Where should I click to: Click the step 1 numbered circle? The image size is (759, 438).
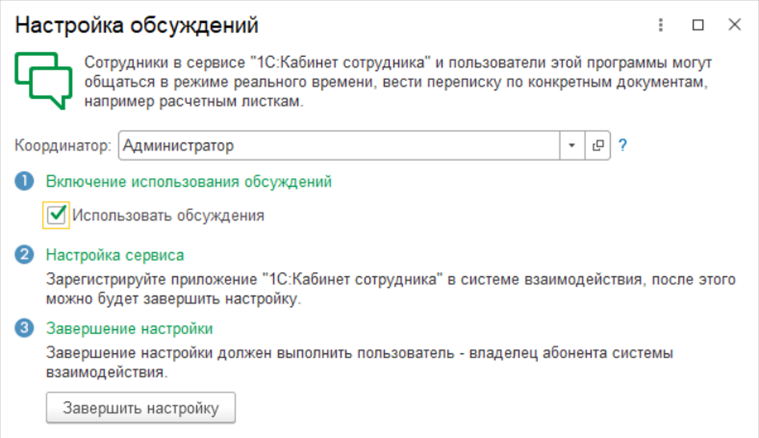(24, 182)
